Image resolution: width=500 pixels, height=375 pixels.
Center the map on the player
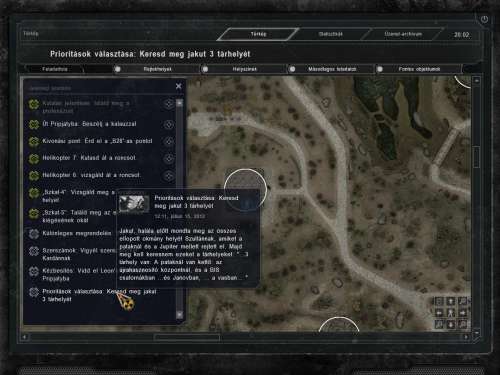[451, 313]
